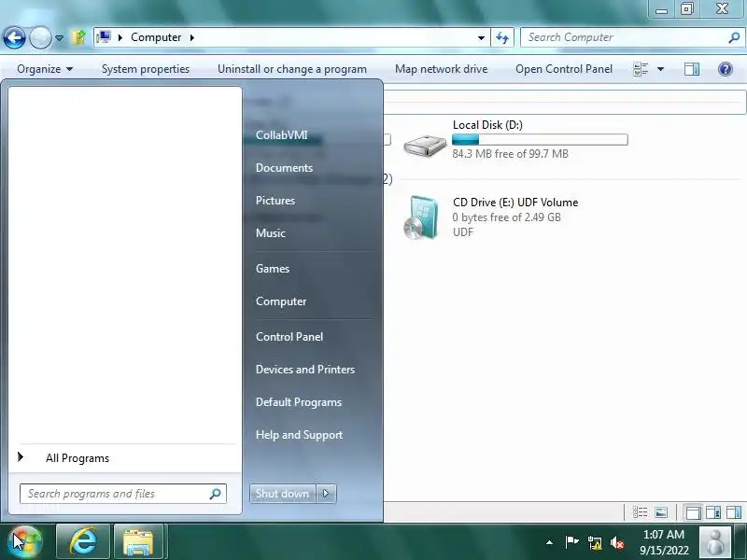This screenshot has height=560, width=747.
Task: Click Computer breadcrumb in address bar
Action: click(156, 37)
